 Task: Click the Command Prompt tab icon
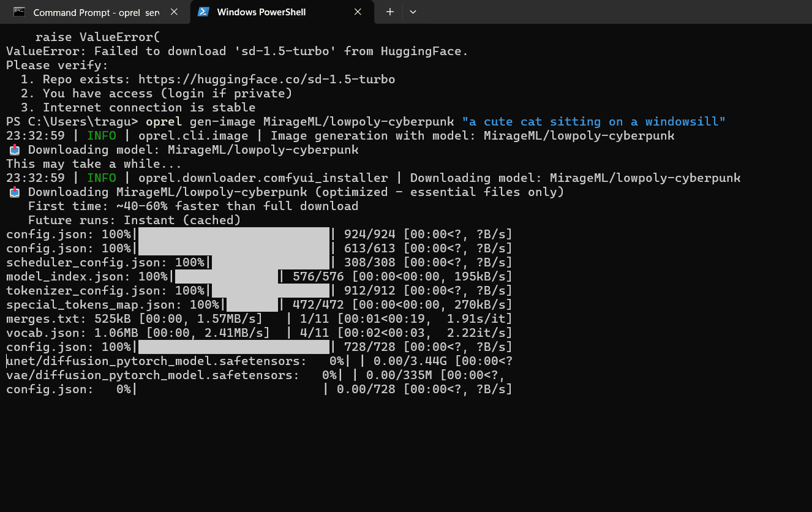(x=18, y=11)
